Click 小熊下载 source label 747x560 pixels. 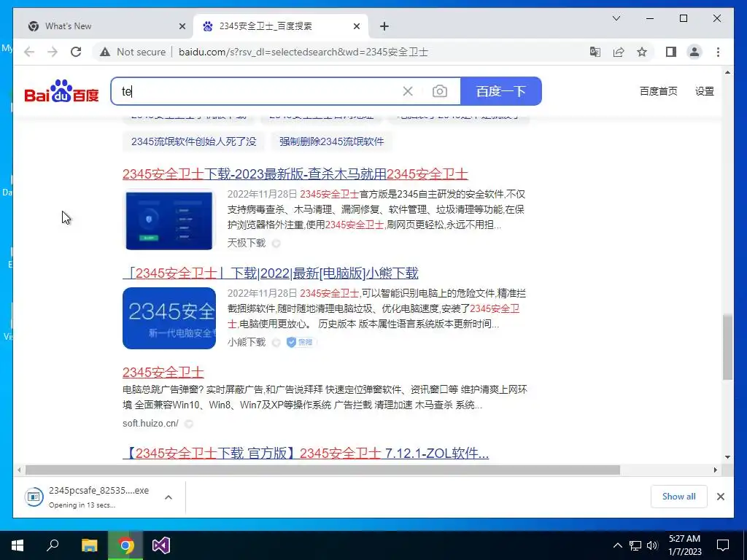tap(247, 342)
